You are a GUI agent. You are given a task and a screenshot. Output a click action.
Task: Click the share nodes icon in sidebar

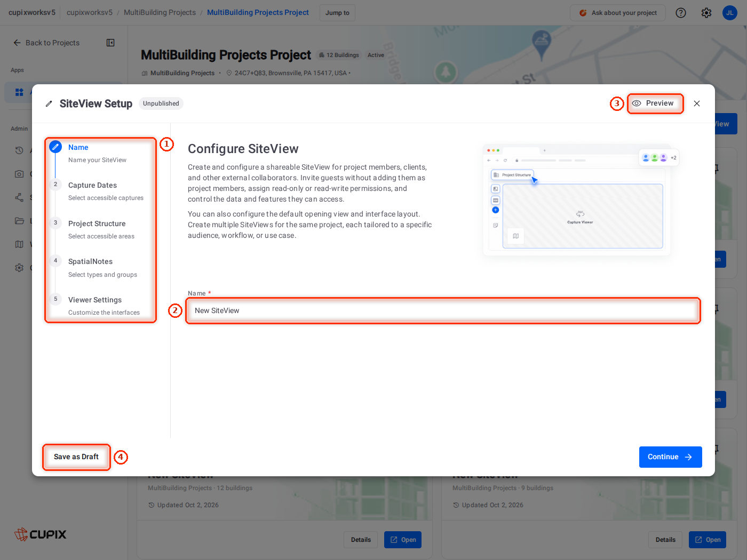[x=19, y=197]
